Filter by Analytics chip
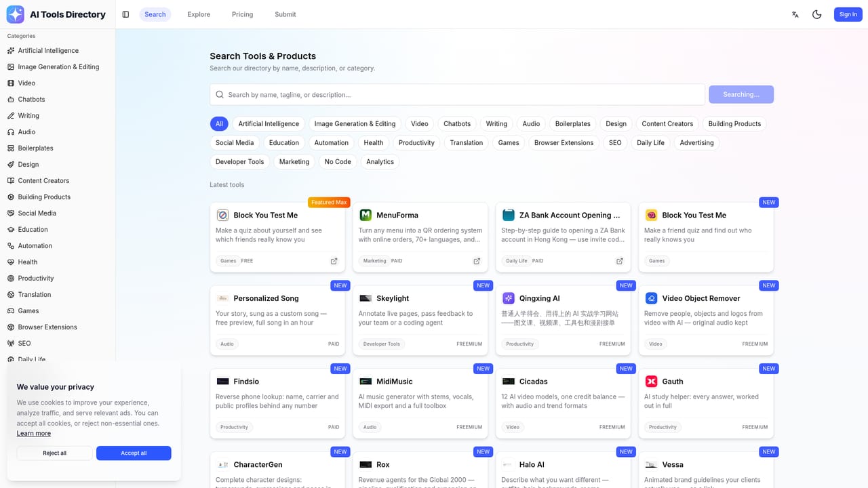 point(380,162)
